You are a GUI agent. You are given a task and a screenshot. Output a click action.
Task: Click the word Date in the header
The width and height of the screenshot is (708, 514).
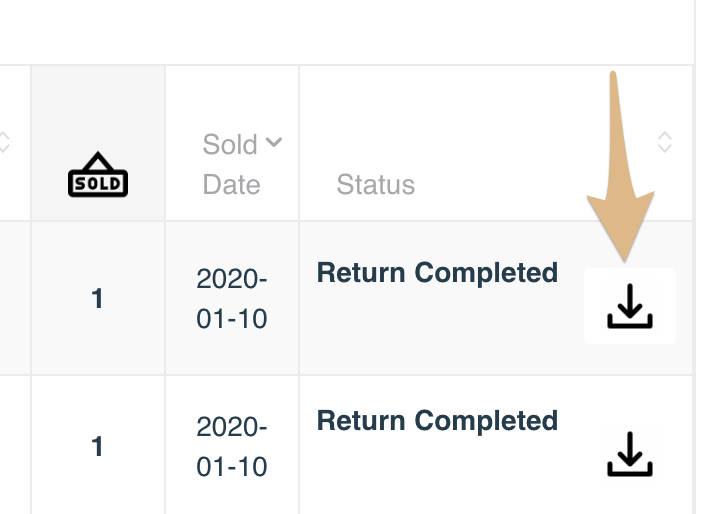[x=231, y=184]
